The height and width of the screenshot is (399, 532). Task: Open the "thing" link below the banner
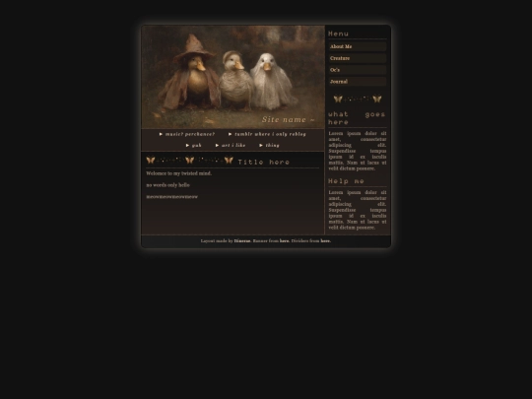click(x=269, y=145)
